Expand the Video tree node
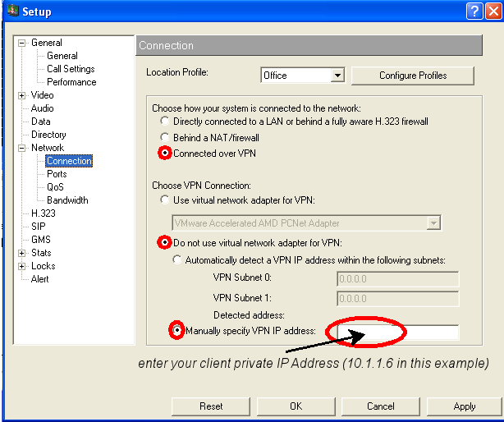Viewport: 504px width, 422px height. click(21, 95)
